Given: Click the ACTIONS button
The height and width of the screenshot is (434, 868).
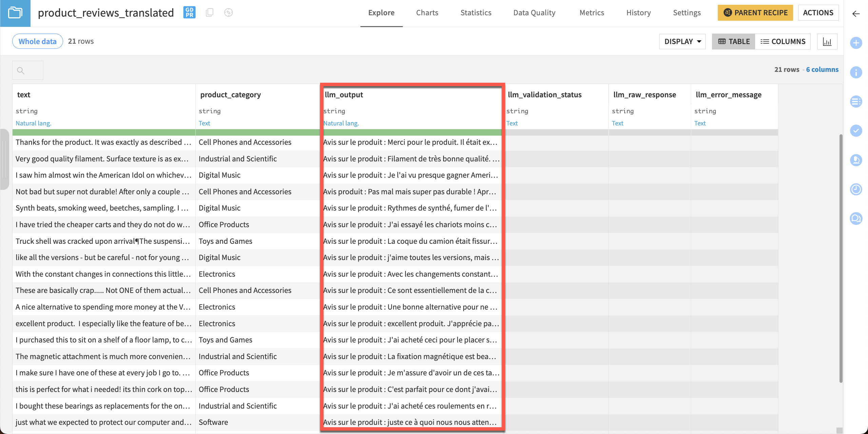Looking at the screenshot, I should click(818, 13).
